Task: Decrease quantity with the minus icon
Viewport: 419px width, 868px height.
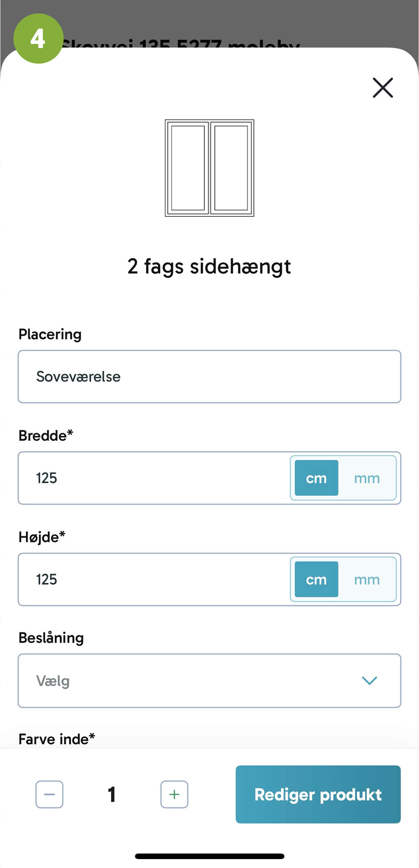Action: click(x=50, y=794)
